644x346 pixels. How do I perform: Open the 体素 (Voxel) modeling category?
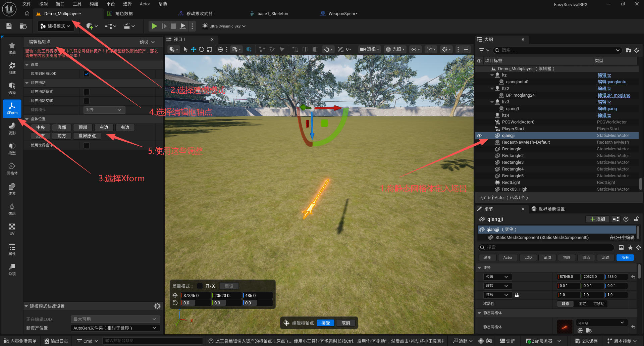(12, 189)
